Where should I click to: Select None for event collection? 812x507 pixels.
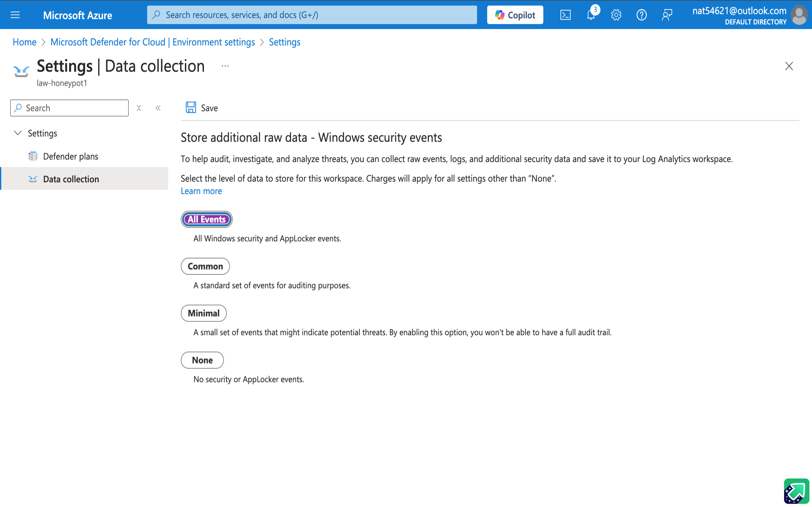tap(202, 360)
